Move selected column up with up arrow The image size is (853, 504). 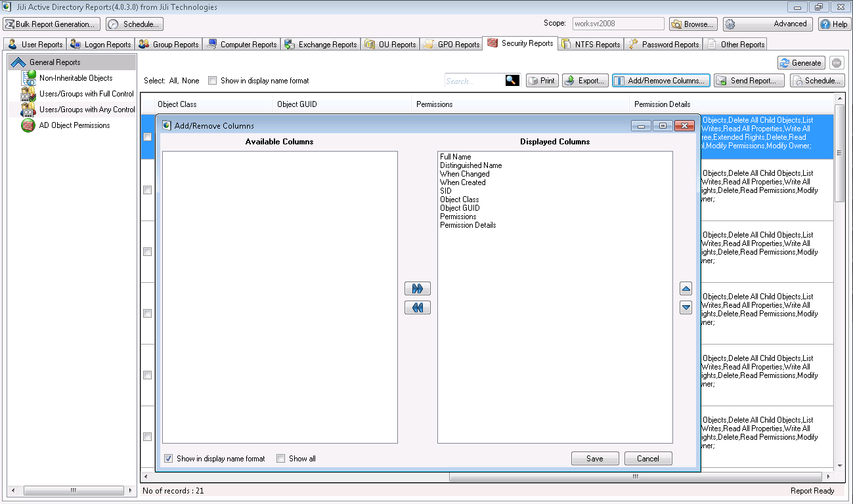click(686, 288)
